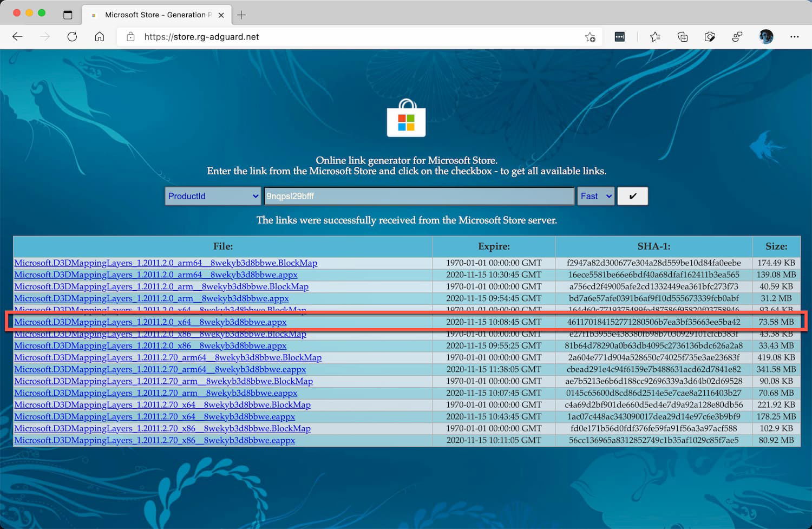Viewport: 812px width, 529px height.
Task: Download the 1.2011.2.70 arm eappx file
Action: tap(156, 393)
